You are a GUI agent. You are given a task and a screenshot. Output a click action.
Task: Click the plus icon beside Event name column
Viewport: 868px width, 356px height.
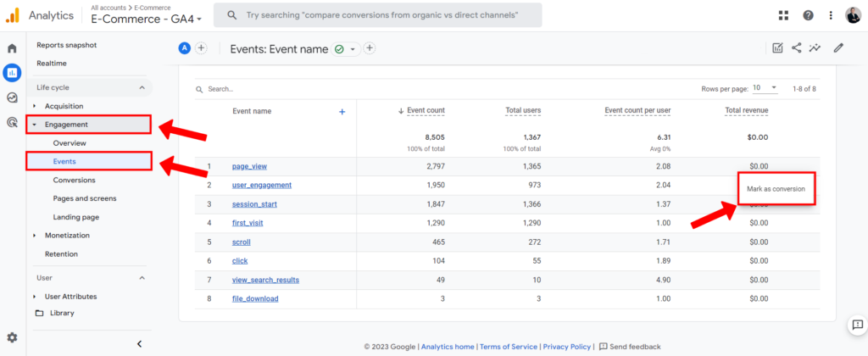click(342, 111)
